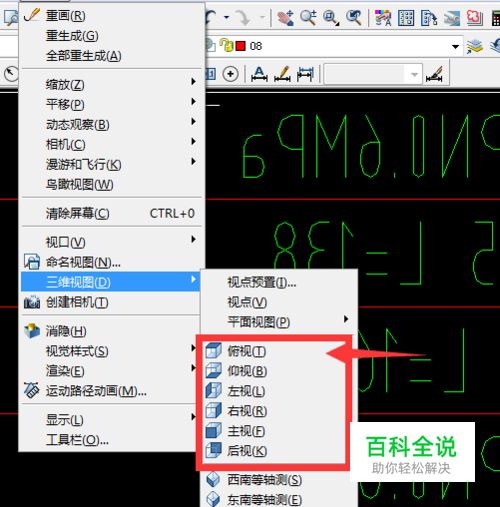
Task: Expand the undo history dropdown arrow
Action: tap(227, 17)
